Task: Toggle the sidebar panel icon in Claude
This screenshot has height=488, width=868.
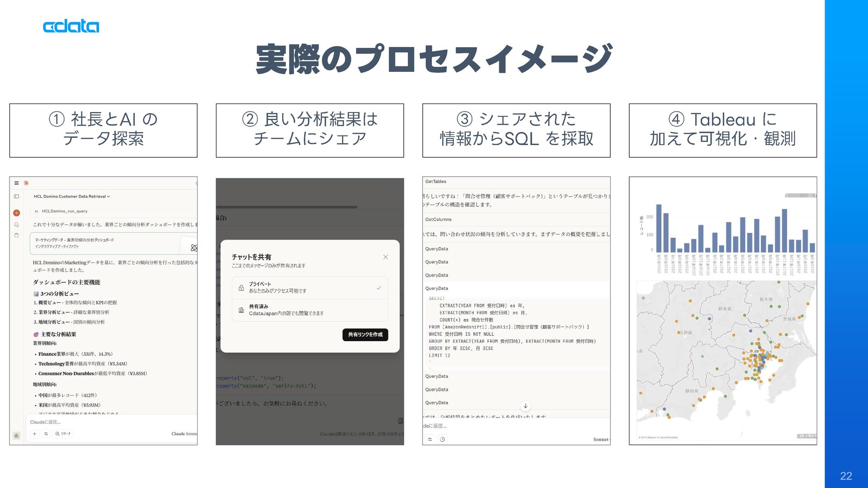Action: (x=16, y=197)
